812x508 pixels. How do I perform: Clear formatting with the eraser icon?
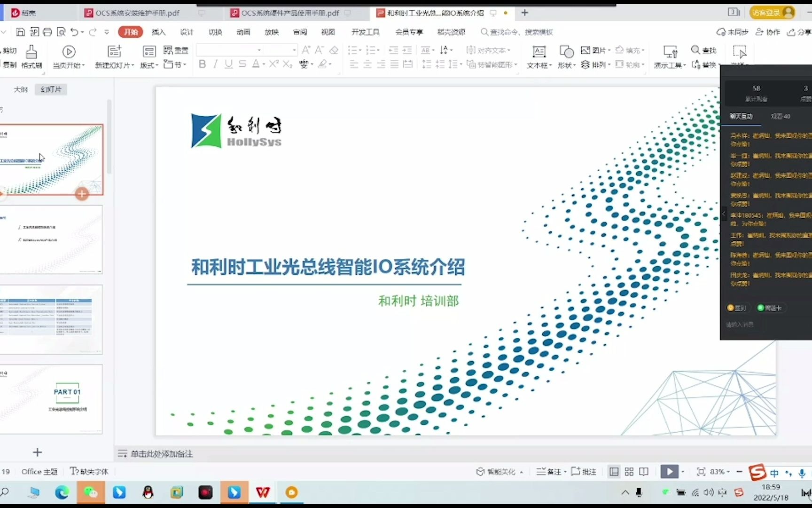[334, 50]
